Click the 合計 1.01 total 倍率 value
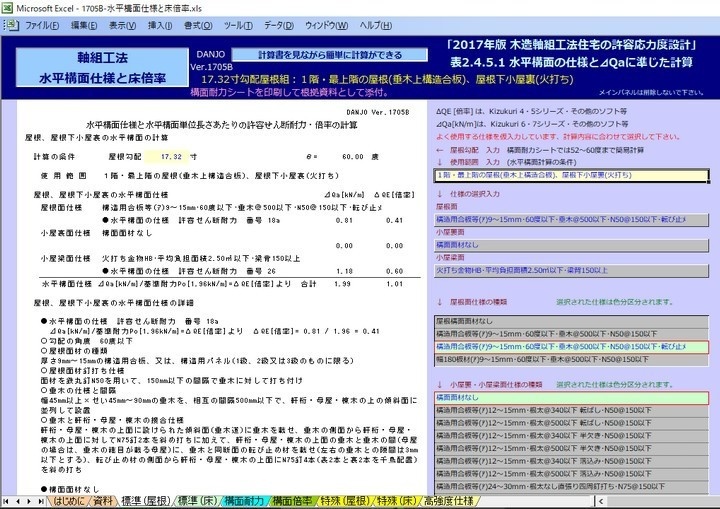720x509 pixels. 394,284
